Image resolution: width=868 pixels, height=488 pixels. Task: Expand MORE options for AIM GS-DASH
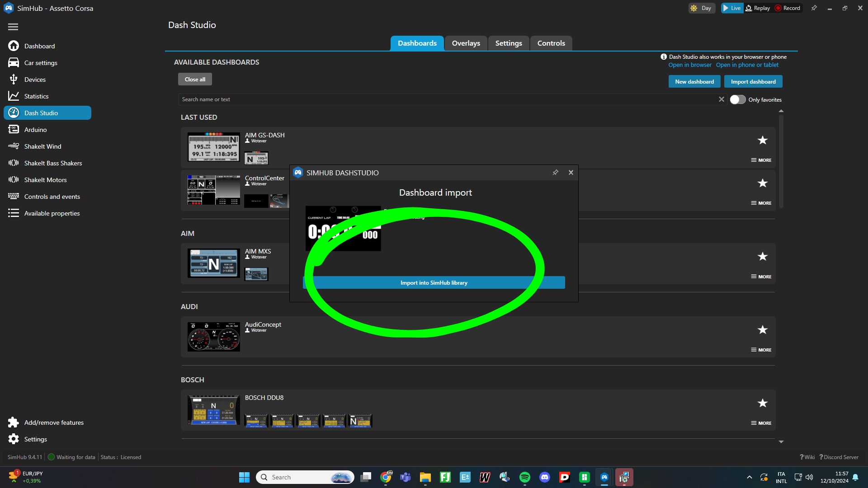point(761,160)
